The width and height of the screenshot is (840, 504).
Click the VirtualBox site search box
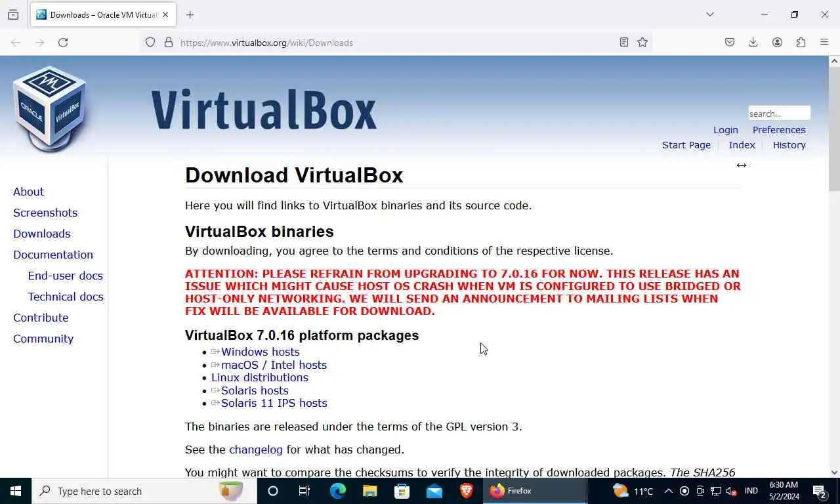point(779,114)
